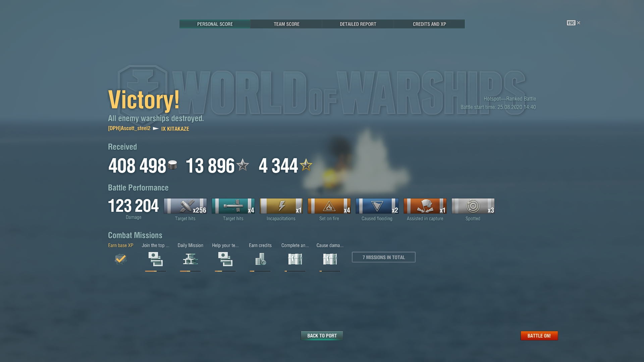Image resolution: width=644 pixels, height=362 pixels.
Task: Click the Help your team mission icon
Action: [x=225, y=259]
